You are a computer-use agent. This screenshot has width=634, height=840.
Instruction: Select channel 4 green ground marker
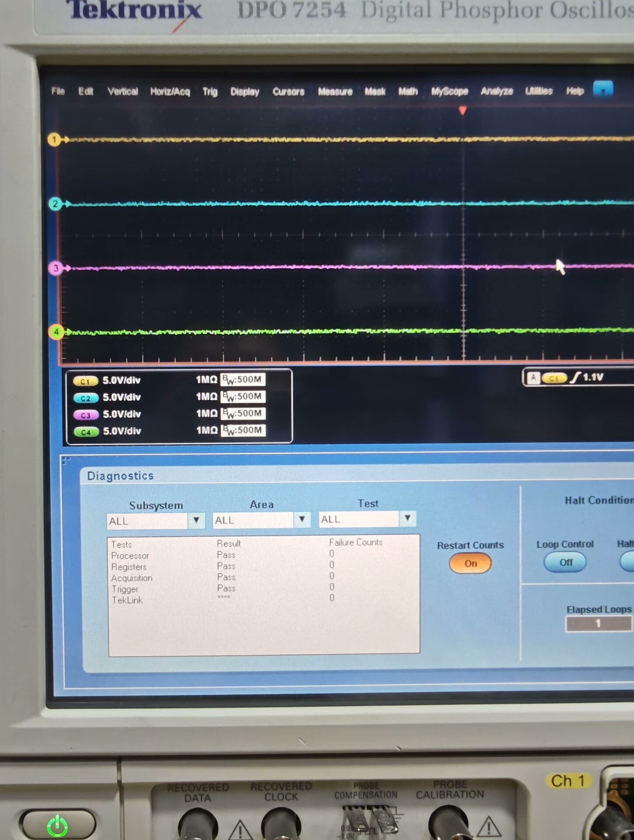coord(56,332)
